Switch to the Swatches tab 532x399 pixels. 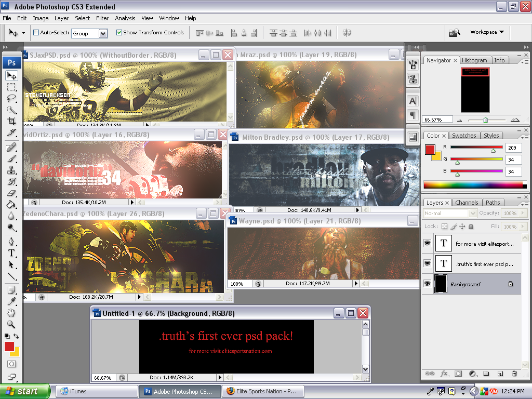[x=464, y=136]
